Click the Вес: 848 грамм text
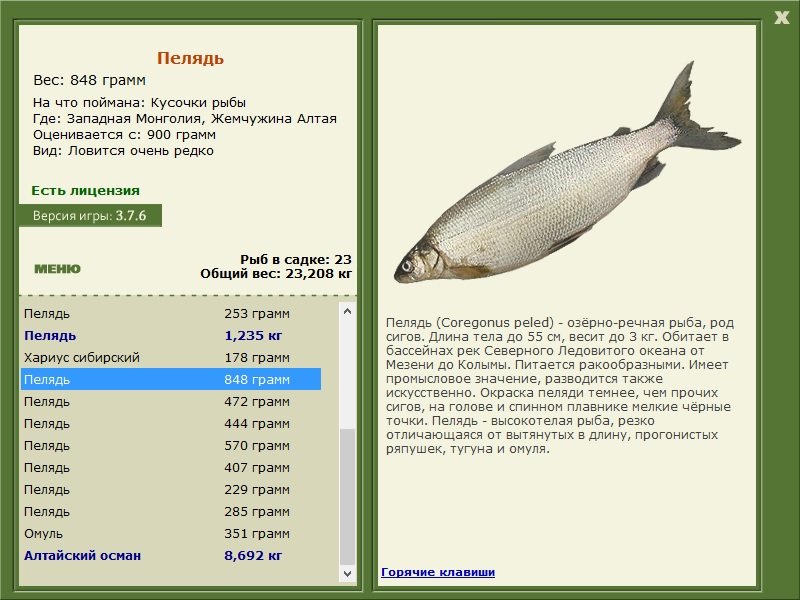The height and width of the screenshot is (600, 800). click(89, 80)
